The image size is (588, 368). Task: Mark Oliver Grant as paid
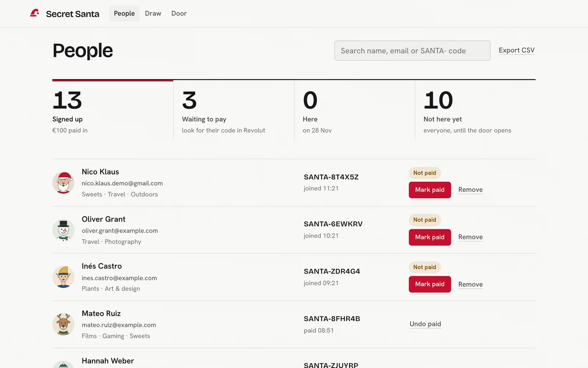(x=430, y=237)
